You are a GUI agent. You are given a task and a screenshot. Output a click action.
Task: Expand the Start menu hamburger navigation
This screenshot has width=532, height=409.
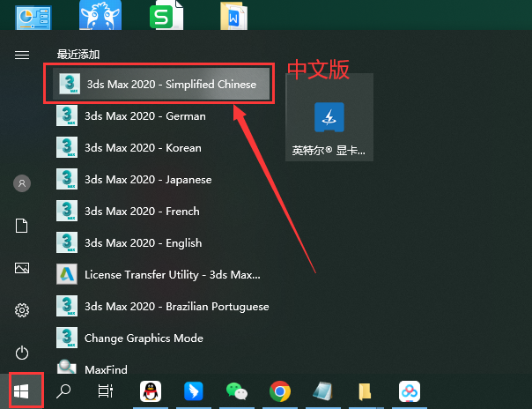pos(22,55)
